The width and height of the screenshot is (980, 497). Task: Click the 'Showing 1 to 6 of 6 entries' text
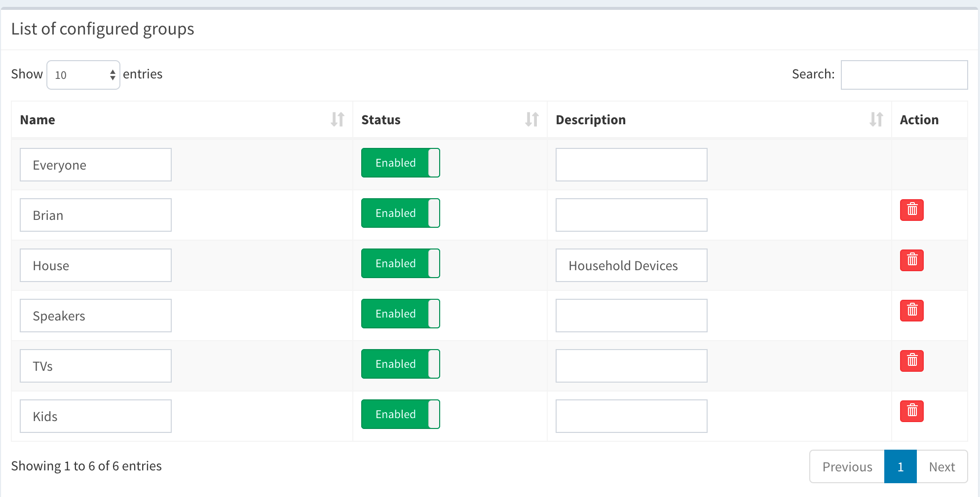point(86,466)
